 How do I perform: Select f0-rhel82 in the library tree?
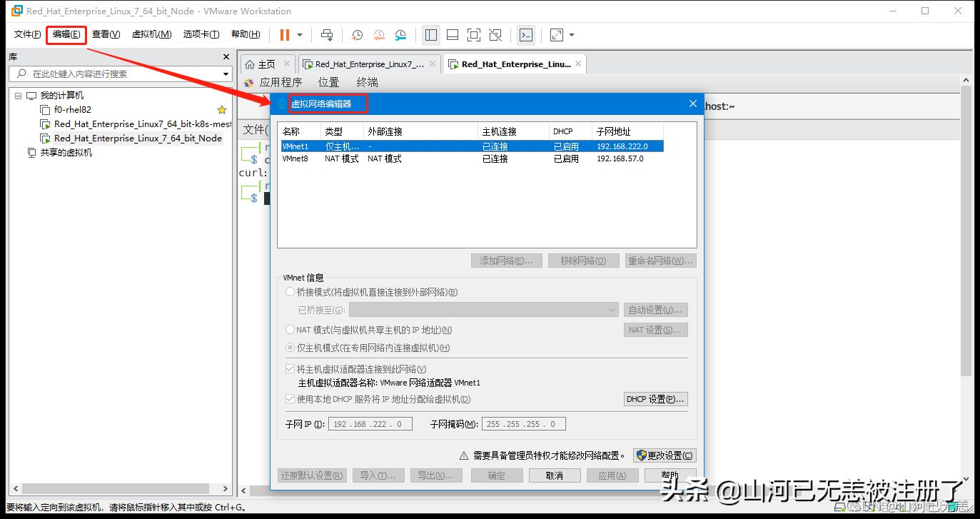pos(73,110)
